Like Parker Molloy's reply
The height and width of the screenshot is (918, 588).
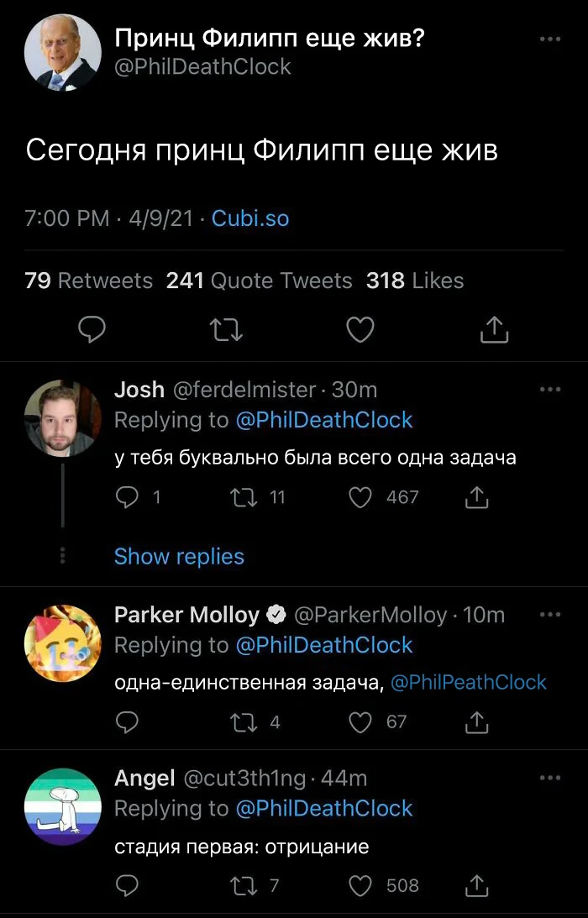(360, 722)
